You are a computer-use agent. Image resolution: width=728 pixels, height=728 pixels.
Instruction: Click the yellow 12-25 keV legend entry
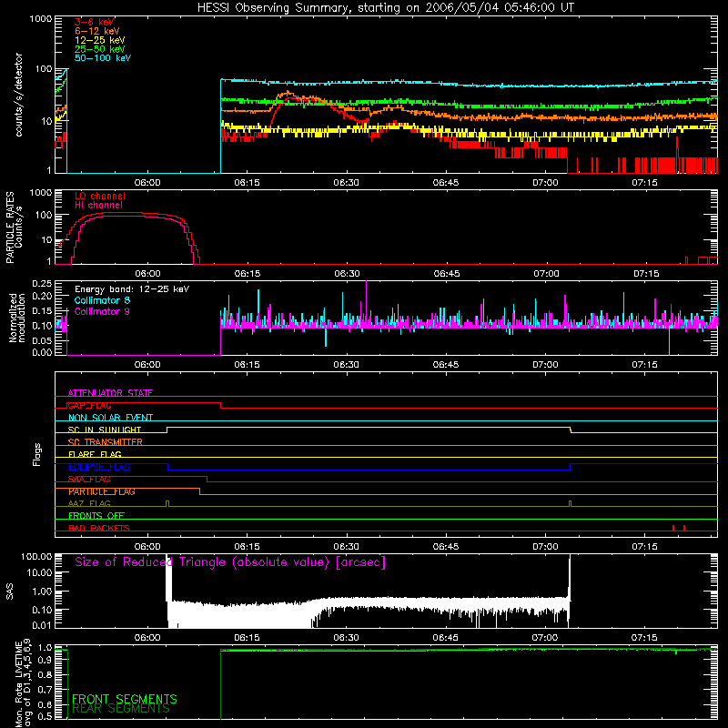tap(100, 40)
